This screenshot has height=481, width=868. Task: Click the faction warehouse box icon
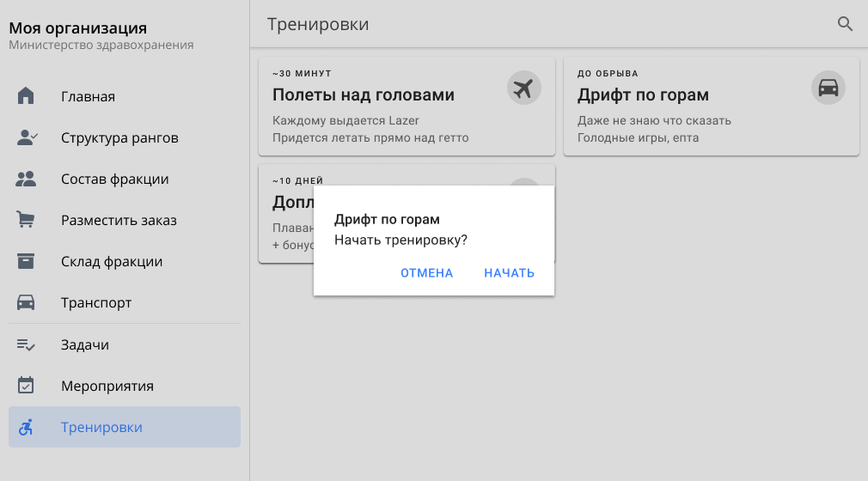27,261
